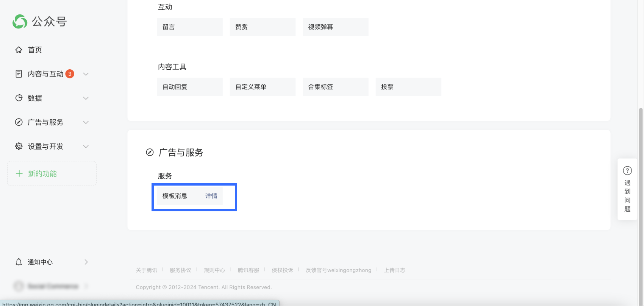This screenshot has width=644, height=306.
Task: Click the home icon beside 首页
Action: point(19,50)
